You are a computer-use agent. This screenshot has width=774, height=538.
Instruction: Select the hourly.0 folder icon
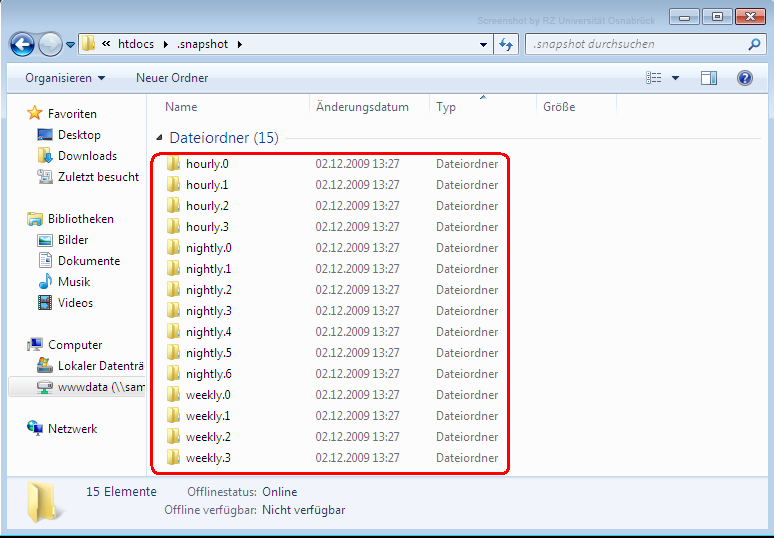173,164
